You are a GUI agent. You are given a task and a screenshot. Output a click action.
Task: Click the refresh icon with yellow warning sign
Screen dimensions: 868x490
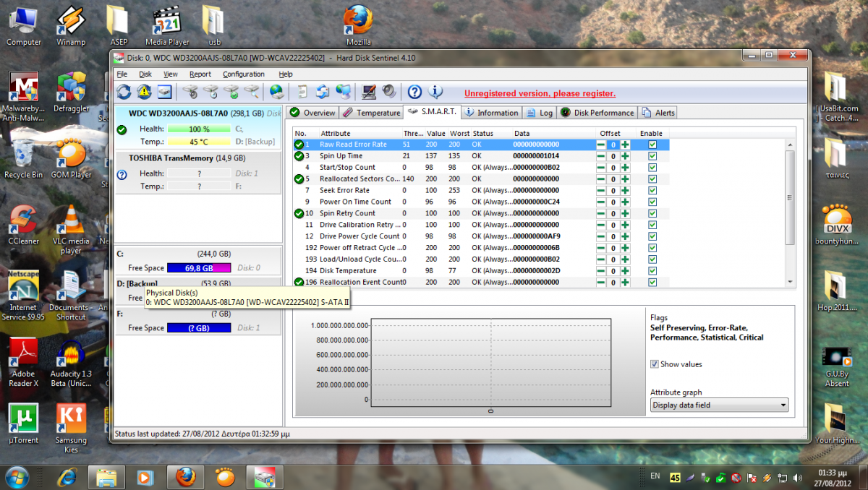coord(144,92)
